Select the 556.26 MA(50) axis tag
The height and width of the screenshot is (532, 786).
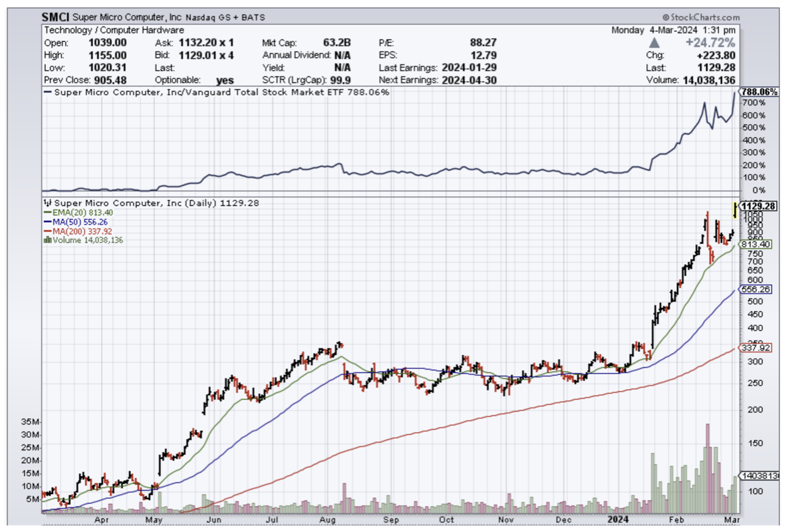click(x=755, y=290)
